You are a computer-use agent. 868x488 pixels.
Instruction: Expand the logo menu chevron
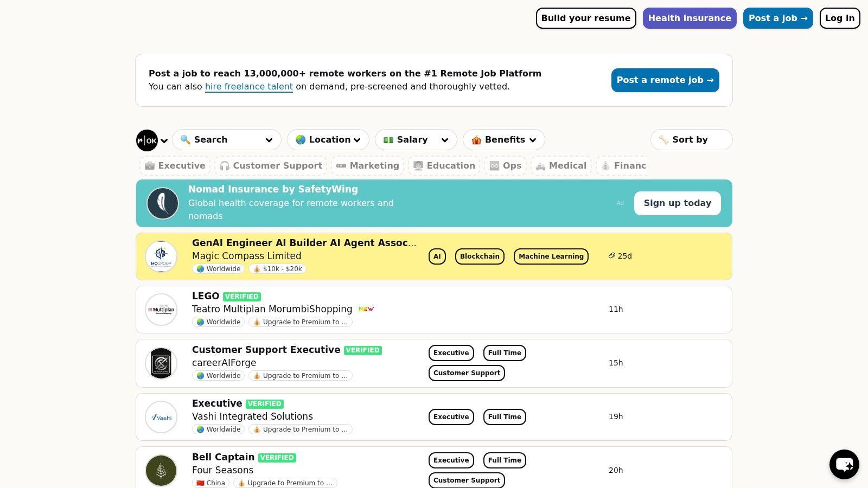[164, 141]
